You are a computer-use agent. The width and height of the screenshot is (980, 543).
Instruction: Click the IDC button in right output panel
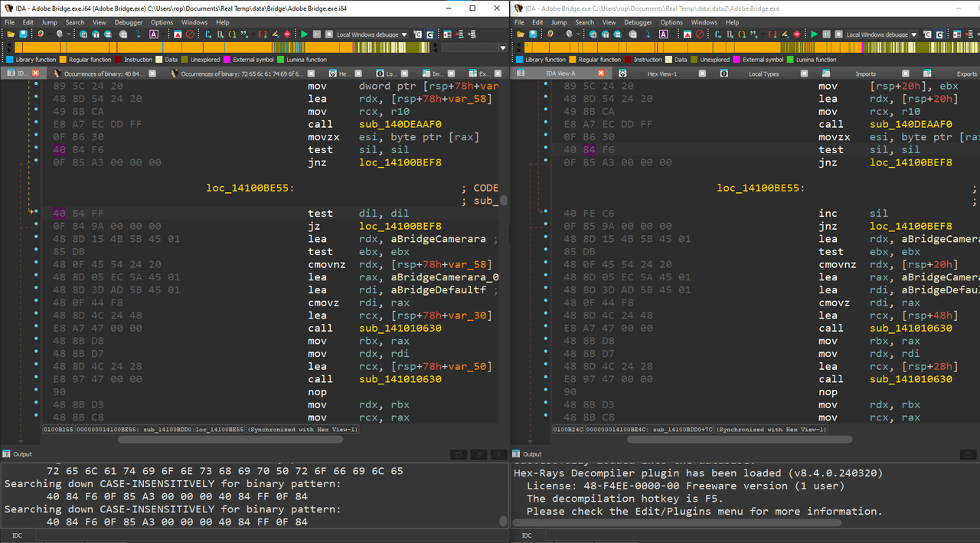(527, 535)
